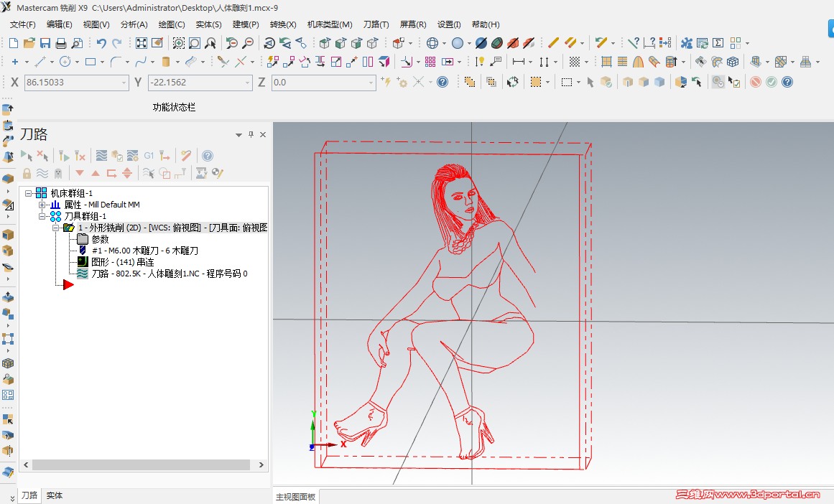This screenshot has height=504, width=834.
Task: Open a file with the folder icon
Action: [29, 43]
